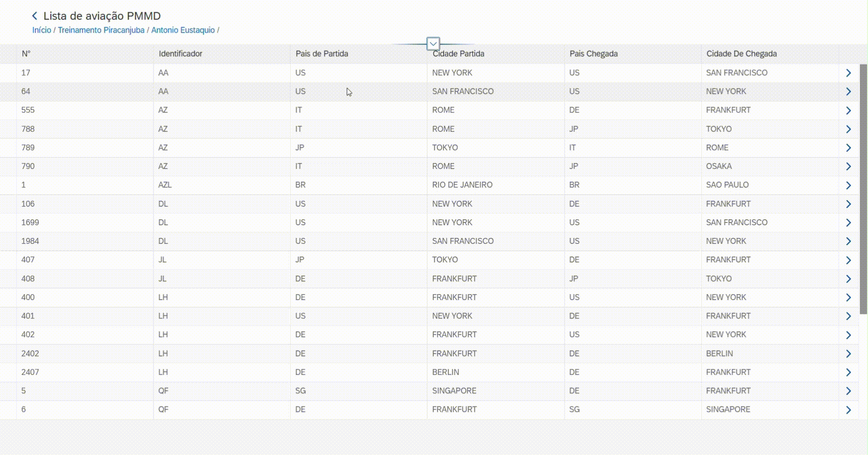Open details arrow for flight 555 row
The height and width of the screenshot is (455, 868).
click(848, 111)
